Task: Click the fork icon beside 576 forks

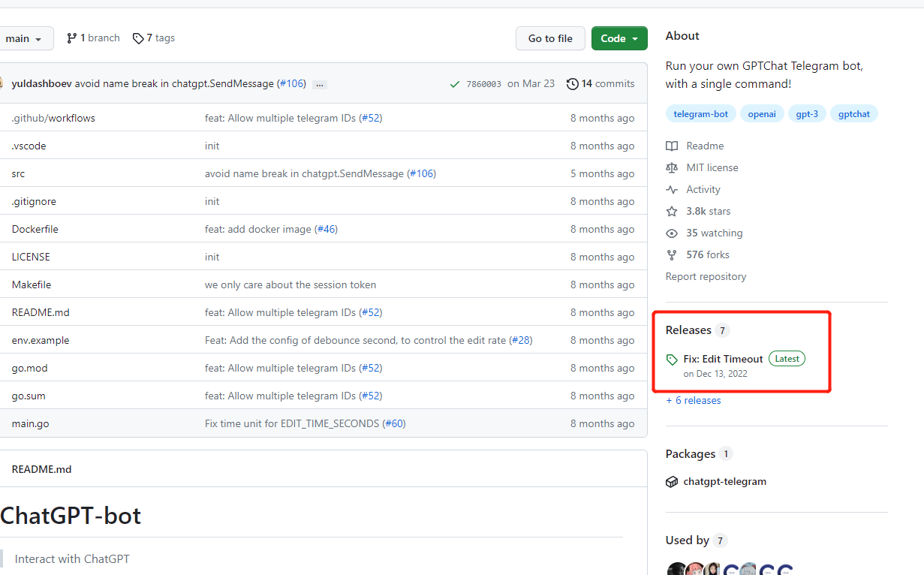Action: (672, 254)
